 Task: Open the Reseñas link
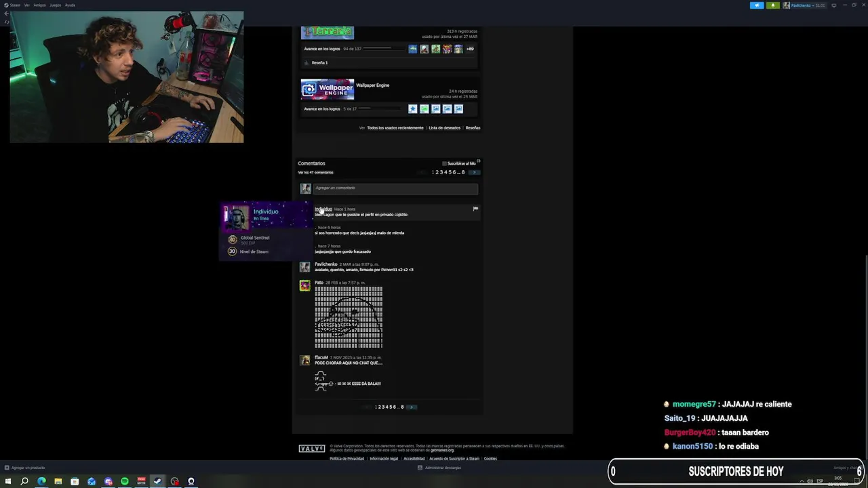point(473,127)
